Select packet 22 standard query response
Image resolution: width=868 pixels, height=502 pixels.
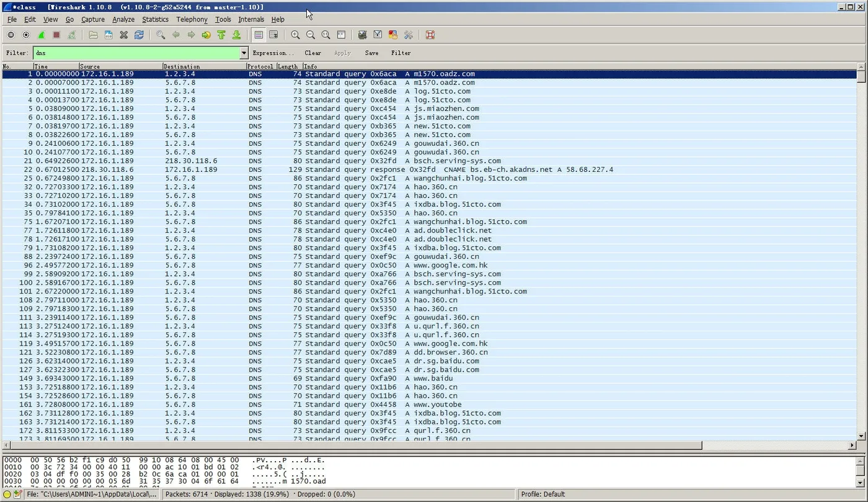[429, 169]
